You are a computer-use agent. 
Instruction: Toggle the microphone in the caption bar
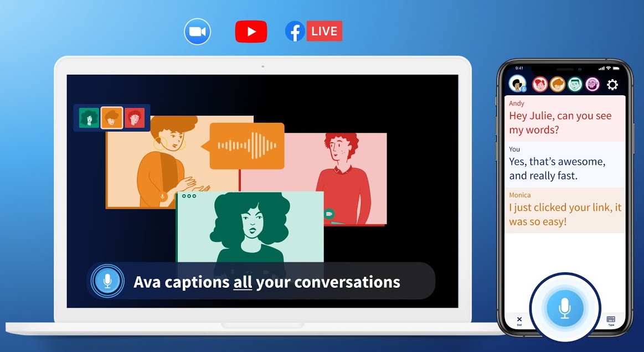(x=107, y=281)
